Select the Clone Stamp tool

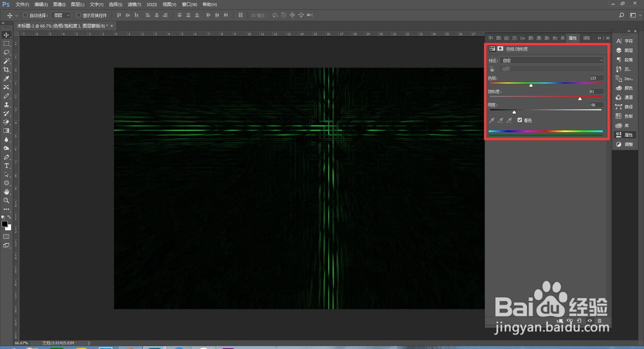click(x=6, y=105)
